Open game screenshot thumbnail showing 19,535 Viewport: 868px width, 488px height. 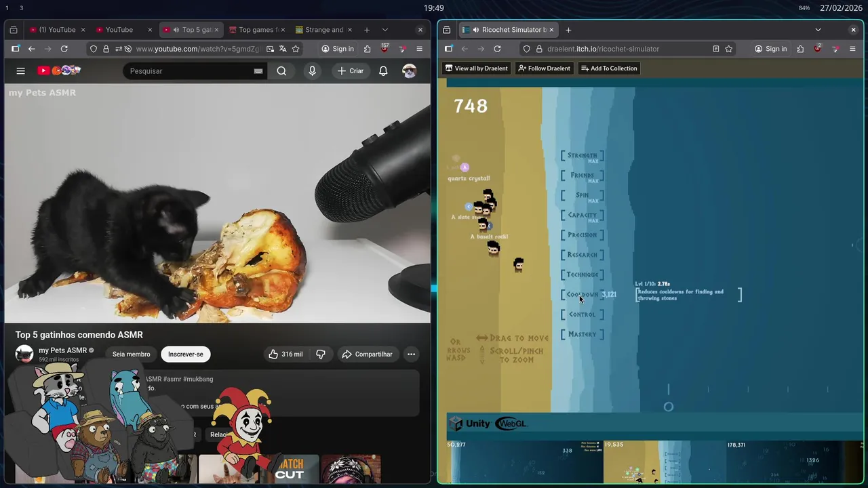(x=665, y=462)
